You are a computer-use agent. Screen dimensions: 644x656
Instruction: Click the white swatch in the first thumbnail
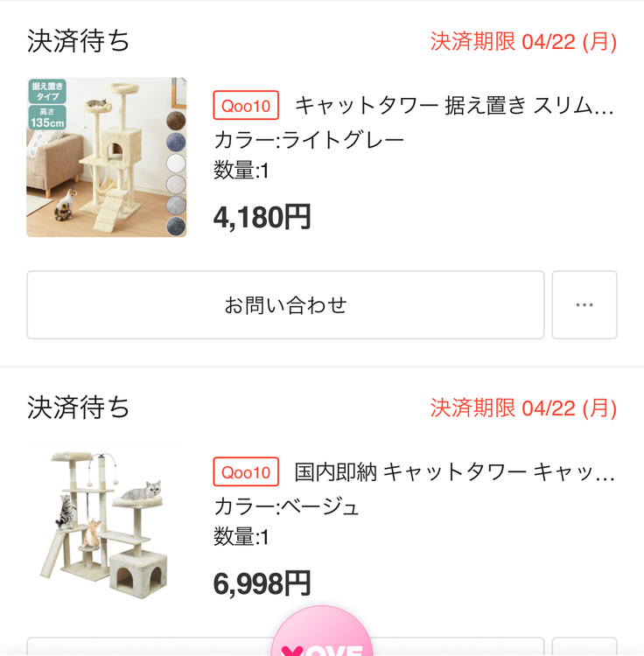(176, 163)
